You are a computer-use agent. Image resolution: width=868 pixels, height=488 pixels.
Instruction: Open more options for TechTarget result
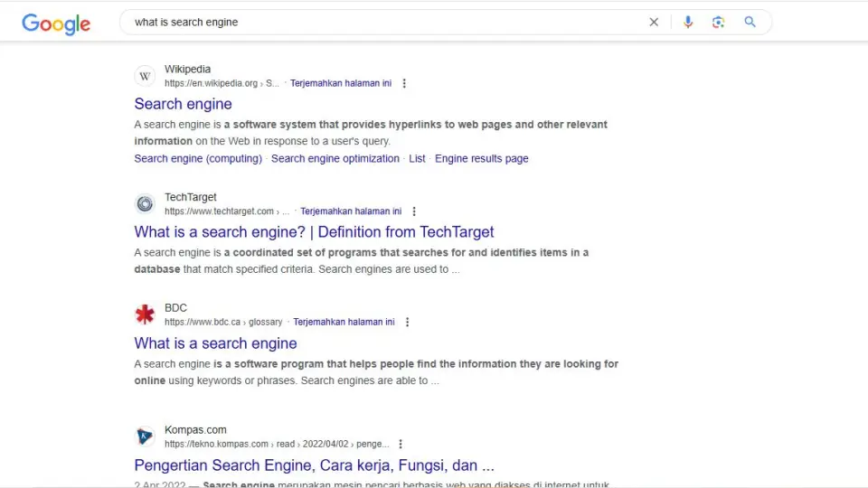(x=414, y=211)
